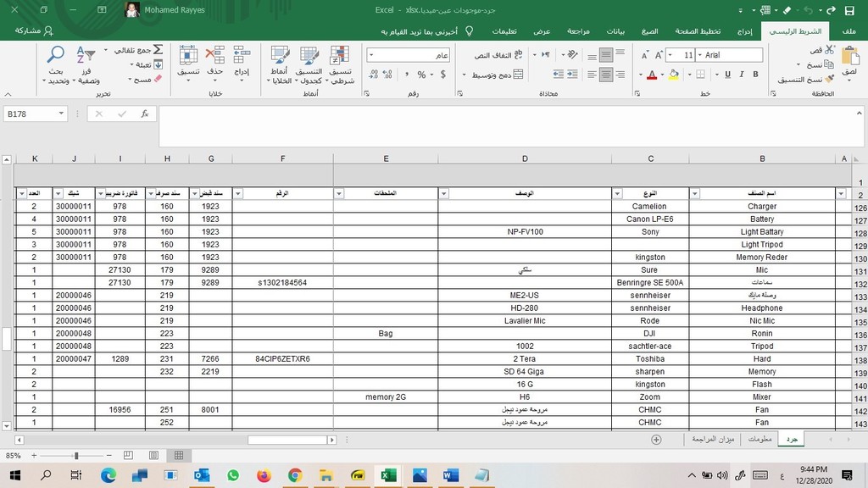Open the number format (عام) dropdown
The image size is (868, 488).
point(371,55)
